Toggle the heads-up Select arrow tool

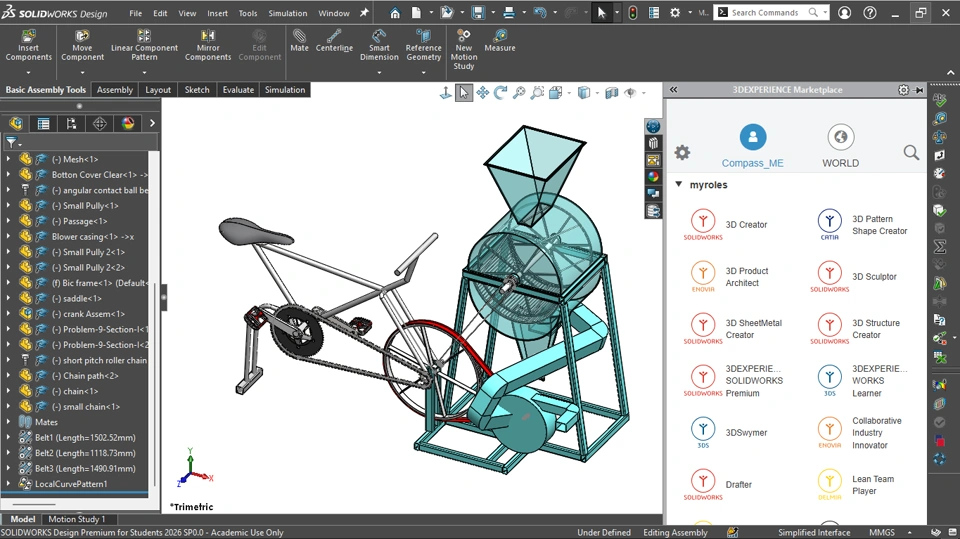click(x=463, y=92)
